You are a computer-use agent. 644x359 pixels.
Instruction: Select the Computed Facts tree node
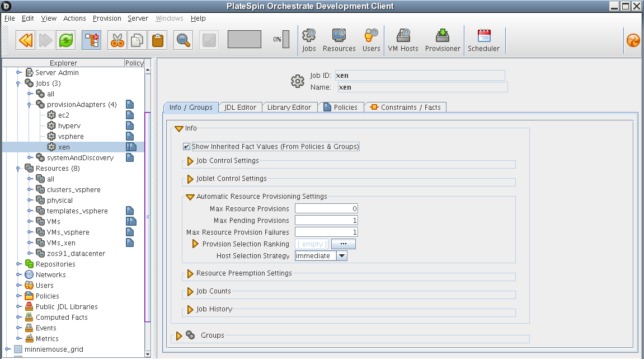[62, 318]
